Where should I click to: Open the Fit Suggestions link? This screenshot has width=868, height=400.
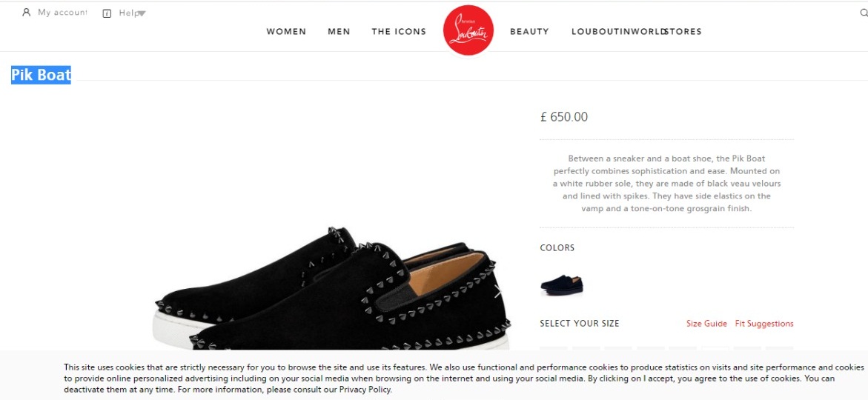pos(764,324)
